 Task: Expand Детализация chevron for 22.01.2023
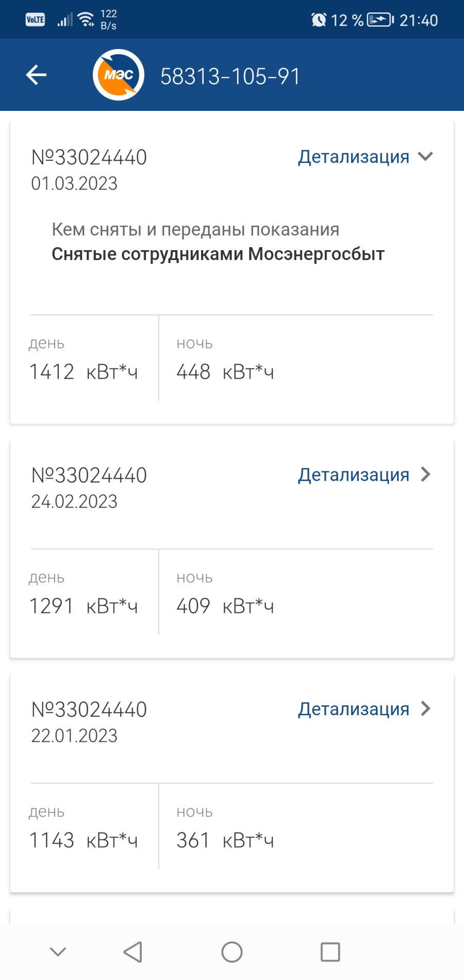[x=425, y=709]
